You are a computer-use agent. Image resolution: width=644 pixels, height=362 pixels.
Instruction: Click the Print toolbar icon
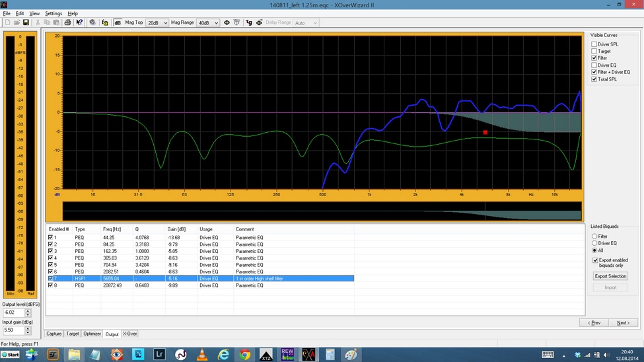(x=68, y=22)
